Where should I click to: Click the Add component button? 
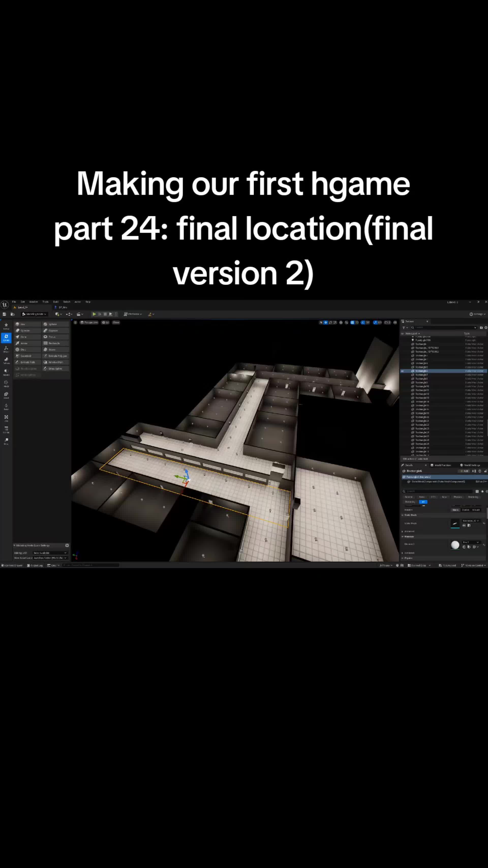point(464,471)
